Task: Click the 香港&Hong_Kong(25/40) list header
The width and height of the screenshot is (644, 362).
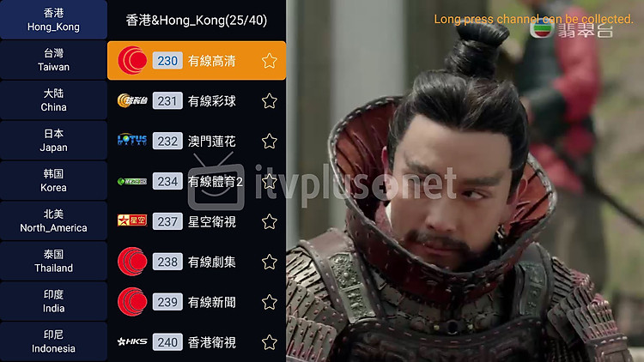Action: point(197,20)
